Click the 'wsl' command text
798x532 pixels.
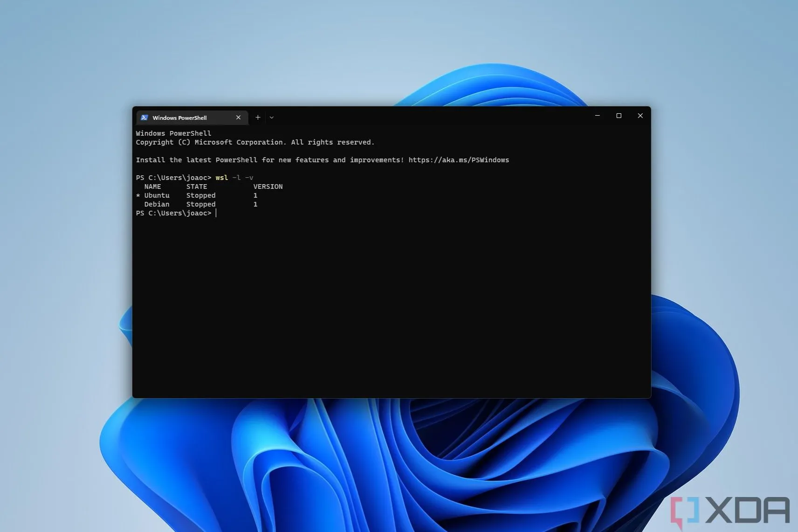click(x=222, y=178)
